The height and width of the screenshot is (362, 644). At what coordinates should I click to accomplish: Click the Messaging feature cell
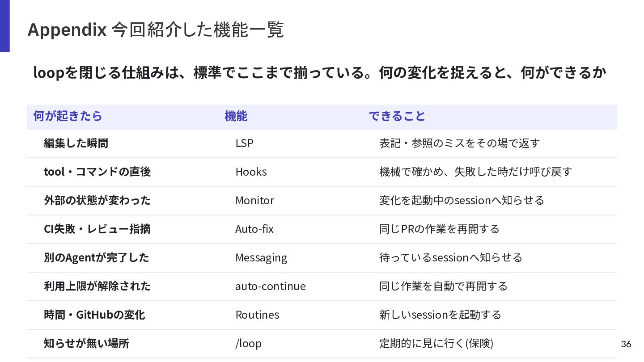tap(261, 258)
